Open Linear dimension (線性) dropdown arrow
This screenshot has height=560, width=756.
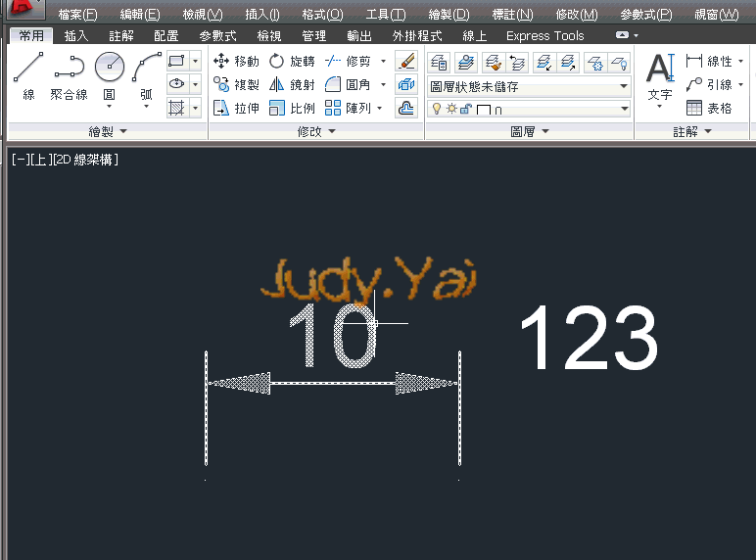point(741,62)
